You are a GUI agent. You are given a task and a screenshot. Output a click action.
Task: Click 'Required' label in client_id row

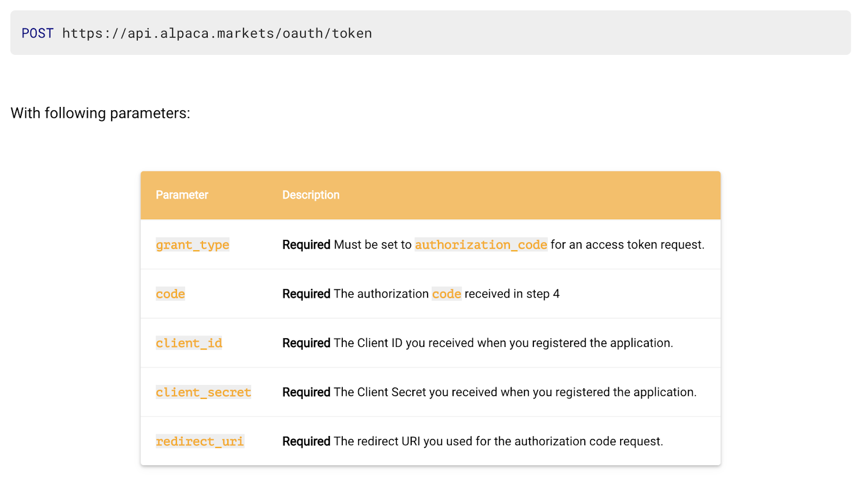point(307,343)
